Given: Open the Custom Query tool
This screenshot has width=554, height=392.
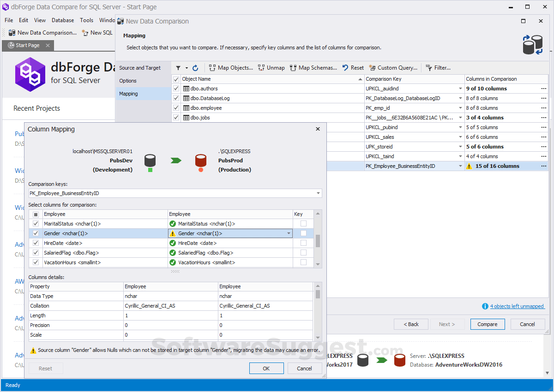Looking at the screenshot, I should coord(393,68).
